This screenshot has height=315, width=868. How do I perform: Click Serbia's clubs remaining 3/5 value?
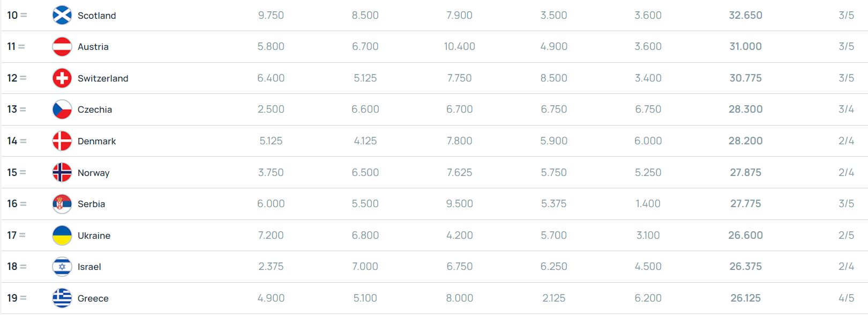point(846,204)
